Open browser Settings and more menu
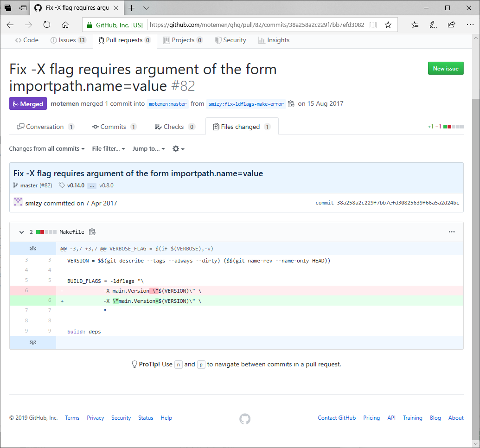 pyautogui.click(x=470, y=25)
